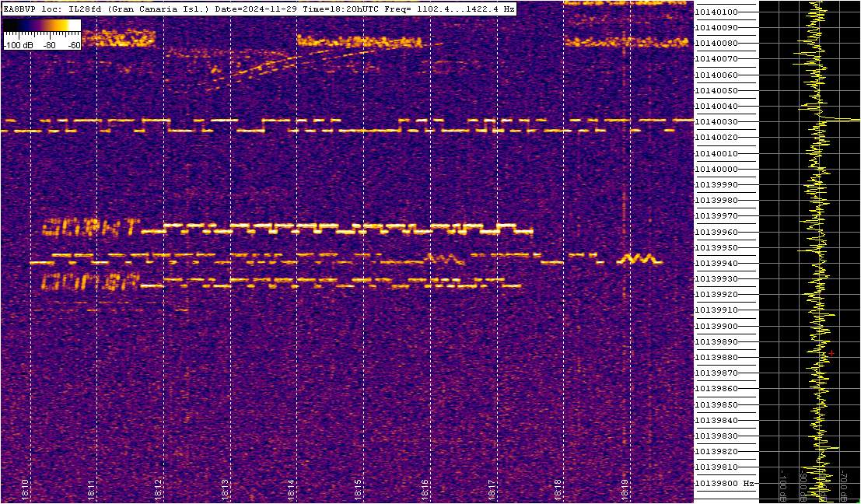Click the 10139930 frequency scale label
Screen dimensions: 861x504
coord(716,279)
